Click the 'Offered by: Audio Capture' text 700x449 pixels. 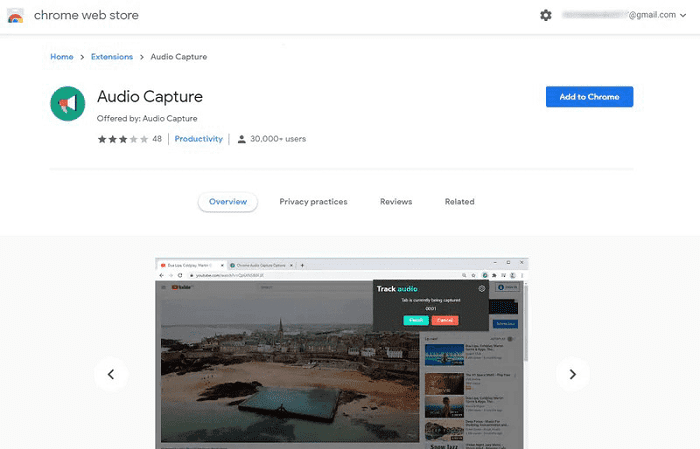(x=147, y=118)
